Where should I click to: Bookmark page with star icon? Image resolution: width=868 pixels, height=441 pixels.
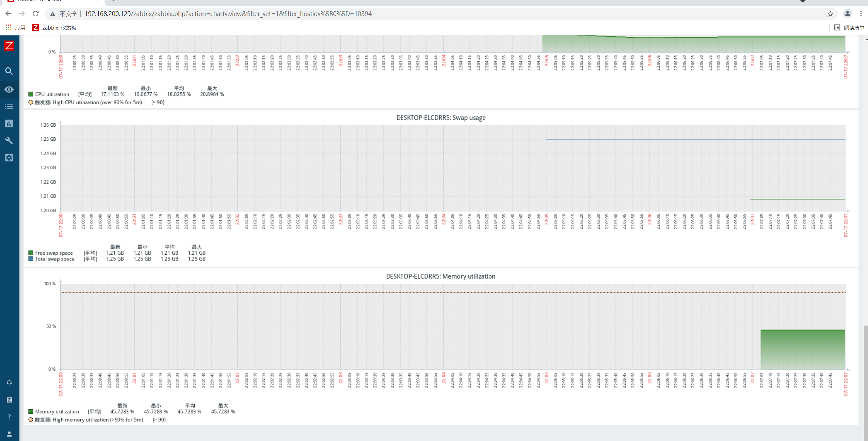[830, 14]
